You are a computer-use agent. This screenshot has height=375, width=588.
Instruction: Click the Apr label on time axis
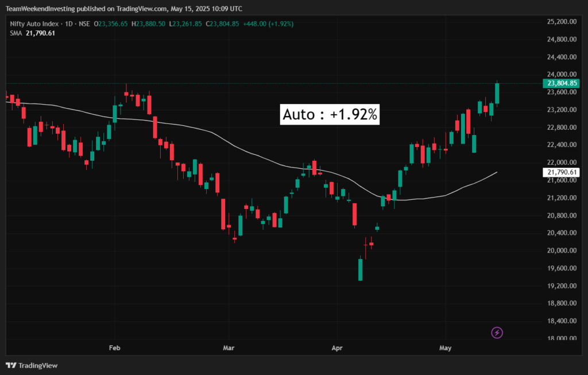[336, 348]
